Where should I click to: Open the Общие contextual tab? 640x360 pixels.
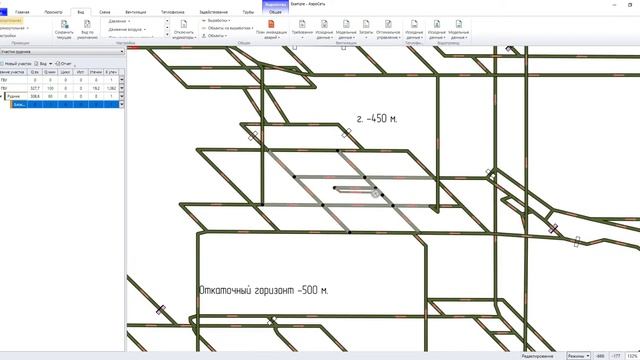pyautogui.click(x=275, y=12)
